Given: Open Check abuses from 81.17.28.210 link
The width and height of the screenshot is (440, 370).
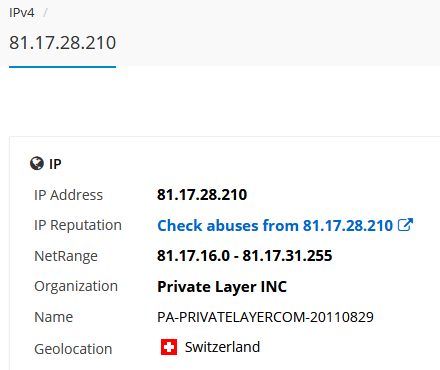Looking at the screenshot, I should 275,225.
